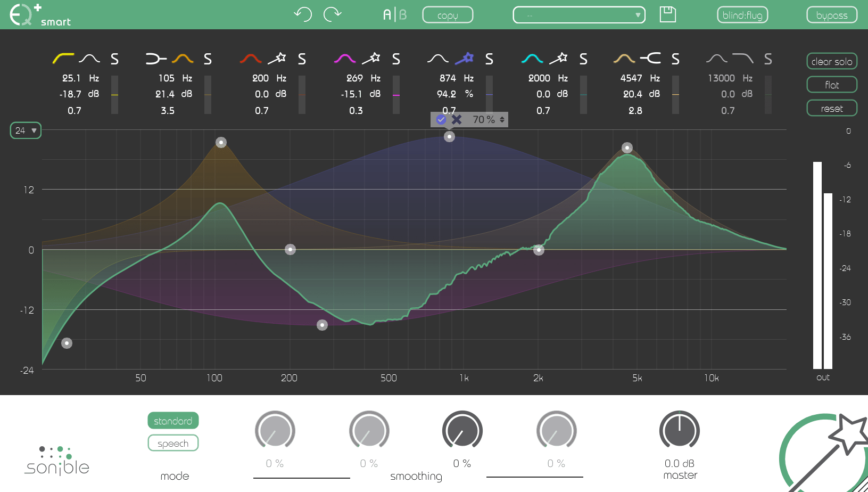868x492 pixels.
Task: Select high-shelf shape for 4547 Hz band
Action: click(x=650, y=58)
